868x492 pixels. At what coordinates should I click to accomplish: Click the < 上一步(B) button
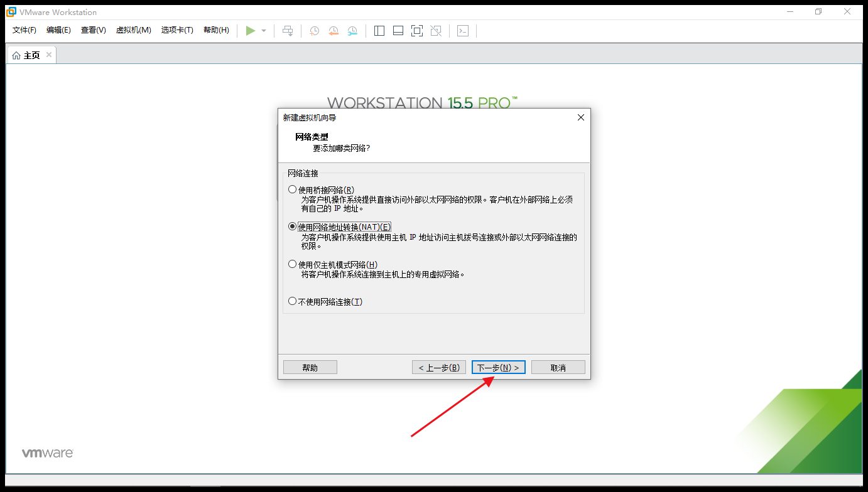click(439, 367)
